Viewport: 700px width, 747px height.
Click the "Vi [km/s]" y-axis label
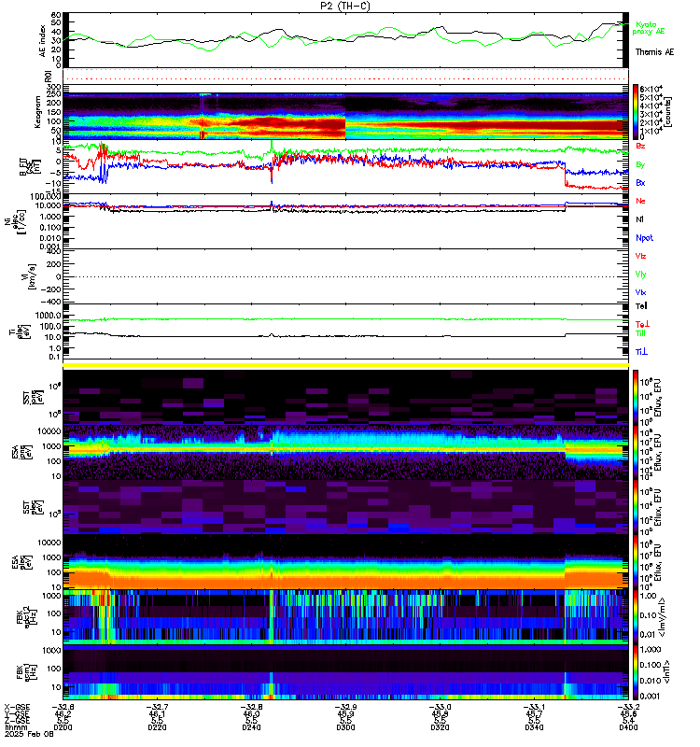click(x=33, y=276)
